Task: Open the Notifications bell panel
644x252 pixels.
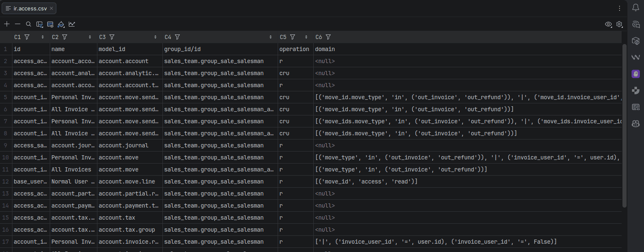Action: point(636,8)
